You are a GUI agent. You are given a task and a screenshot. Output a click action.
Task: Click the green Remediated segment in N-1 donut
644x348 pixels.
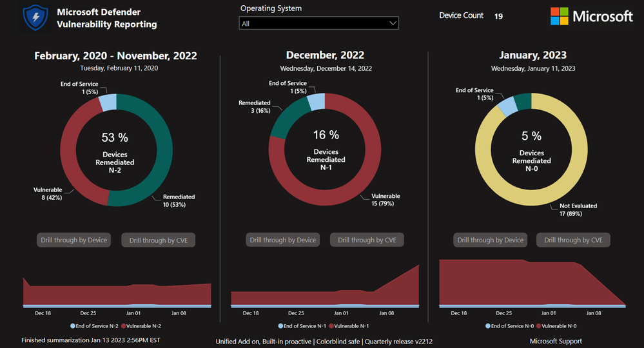point(286,117)
